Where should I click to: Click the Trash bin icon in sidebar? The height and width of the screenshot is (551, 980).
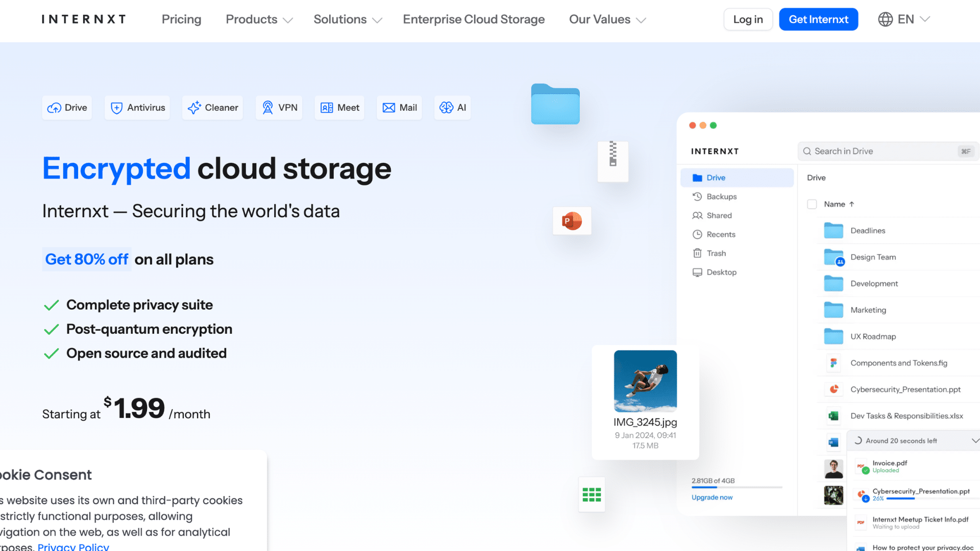click(697, 253)
